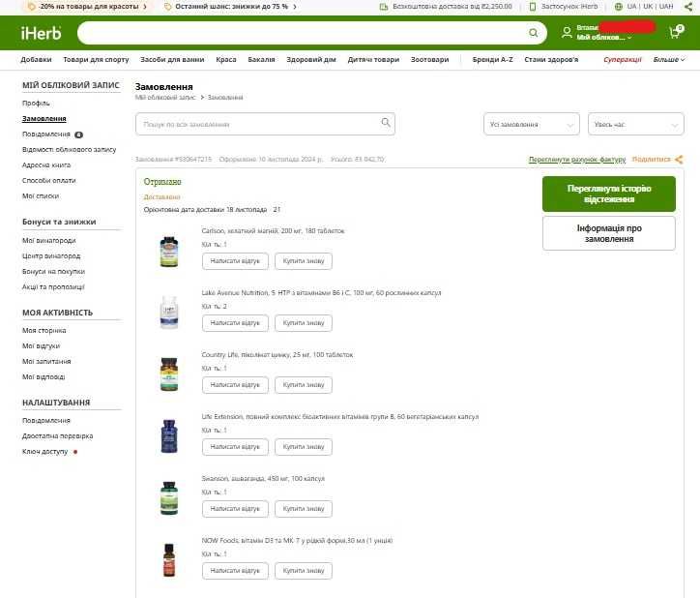Click Переглянути історію відстеження button
This screenshot has height=598, width=700.
609,194
